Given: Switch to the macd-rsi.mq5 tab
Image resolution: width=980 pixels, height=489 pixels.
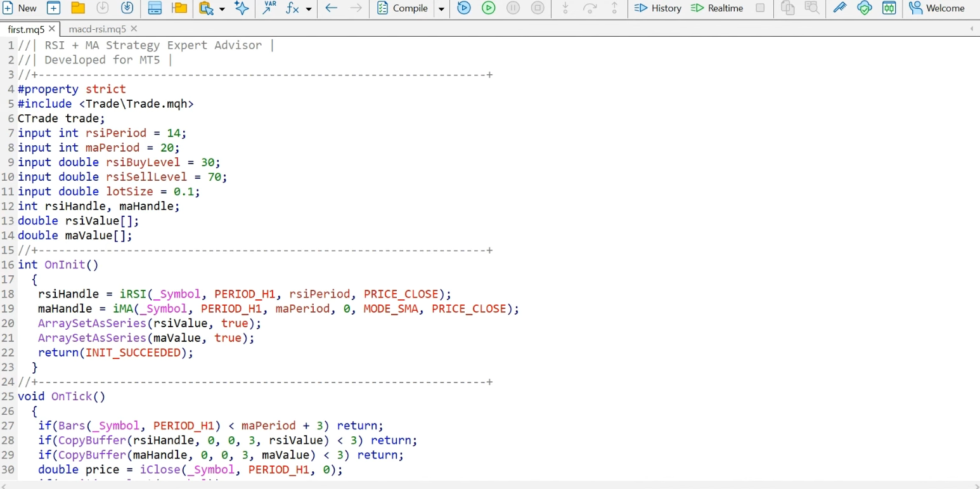Looking at the screenshot, I should point(97,29).
